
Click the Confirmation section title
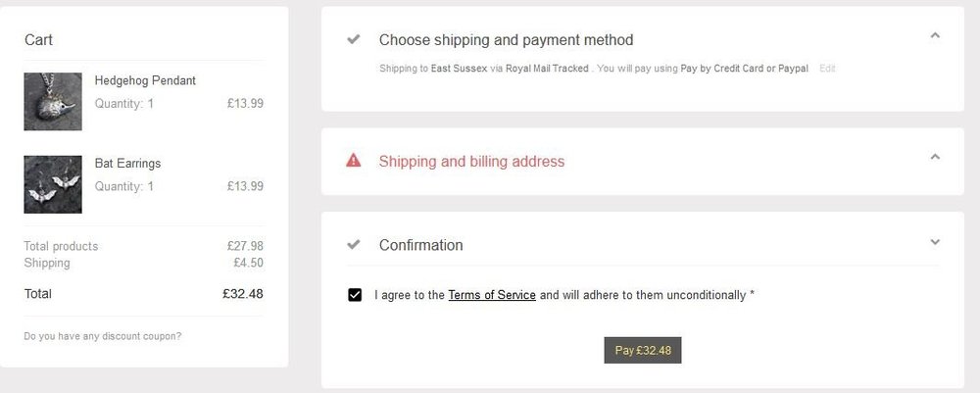coord(420,245)
